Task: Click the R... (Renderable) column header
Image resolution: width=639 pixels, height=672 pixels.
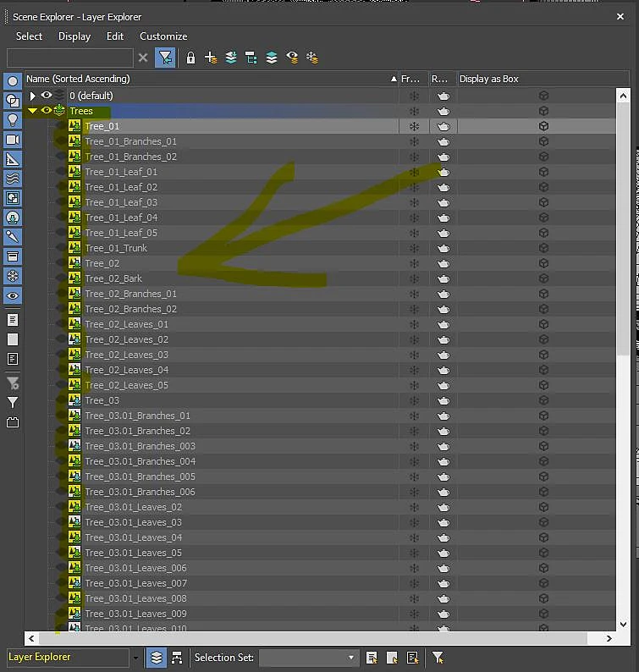Action: pyautogui.click(x=443, y=79)
